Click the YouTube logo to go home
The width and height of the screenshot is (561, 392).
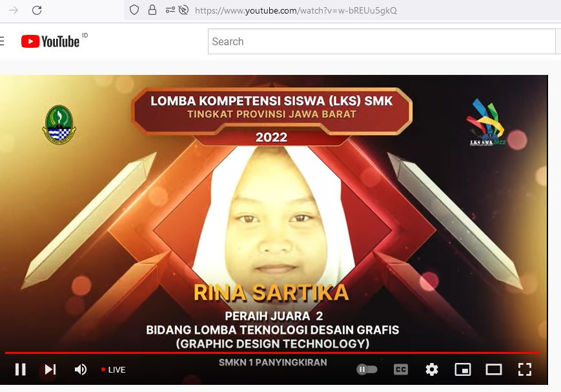(x=50, y=41)
